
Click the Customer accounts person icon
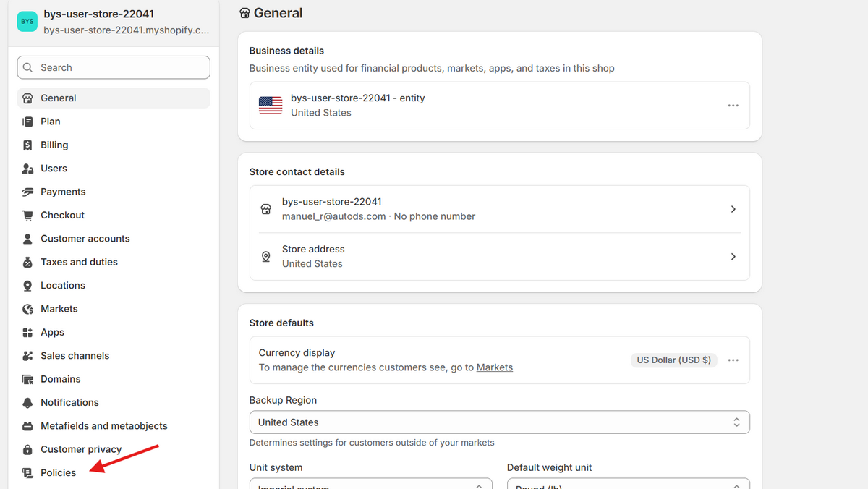(x=27, y=239)
